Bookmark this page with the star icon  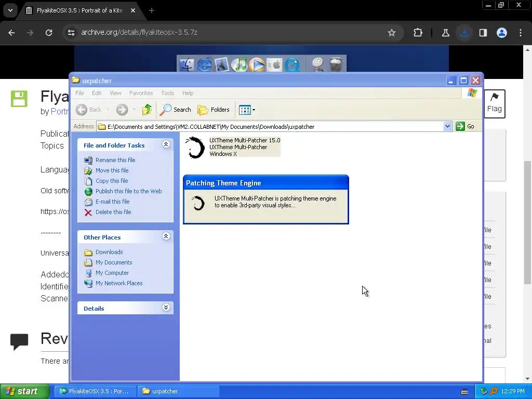[392, 33]
